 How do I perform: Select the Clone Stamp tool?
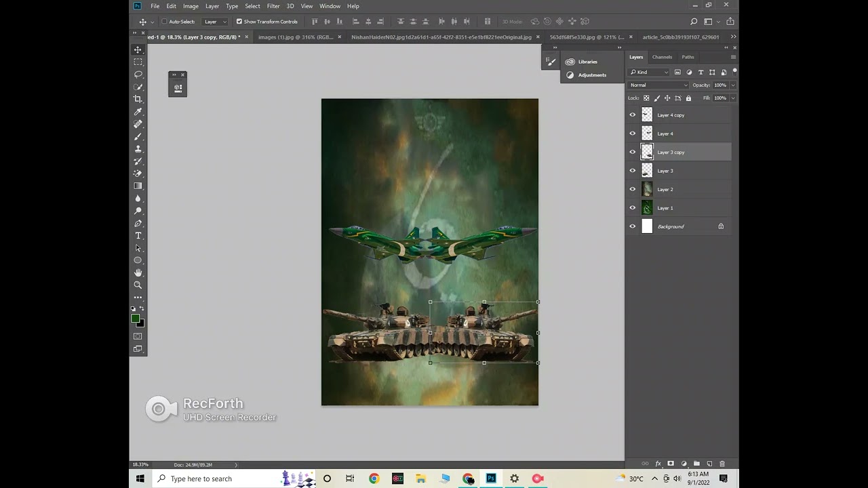pos(138,149)
